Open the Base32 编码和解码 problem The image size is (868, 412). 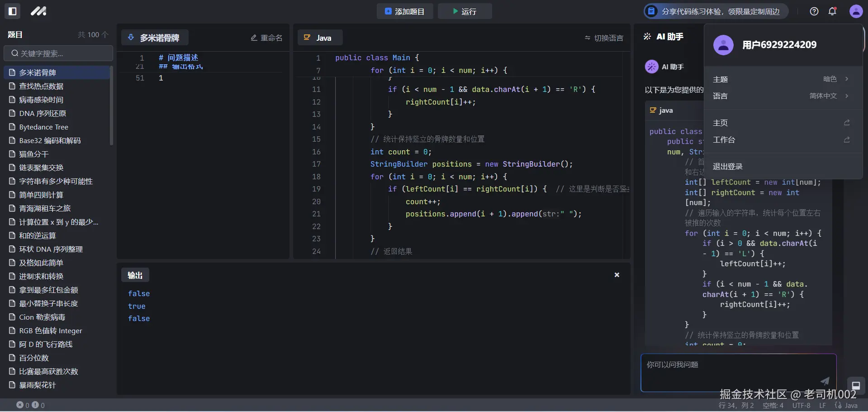click(x=57, y=140)
